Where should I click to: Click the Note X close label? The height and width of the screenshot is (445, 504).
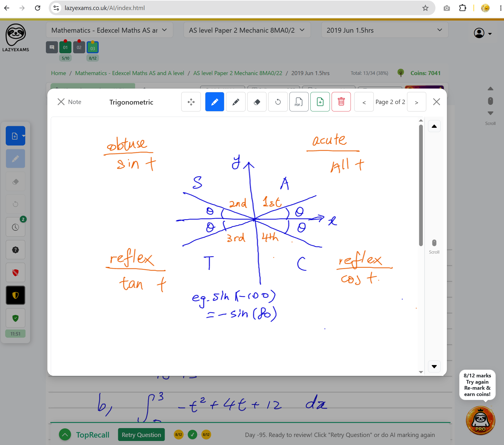(x=69, y=102)
